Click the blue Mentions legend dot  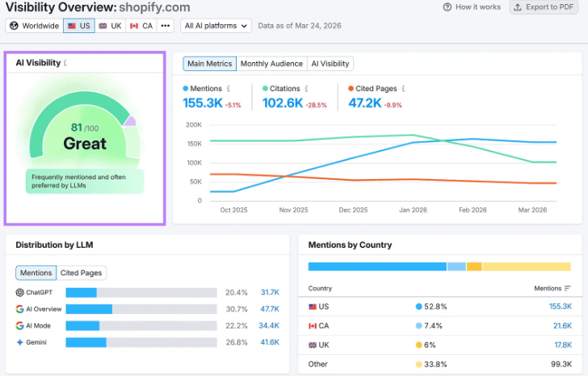tap(185, 89)
